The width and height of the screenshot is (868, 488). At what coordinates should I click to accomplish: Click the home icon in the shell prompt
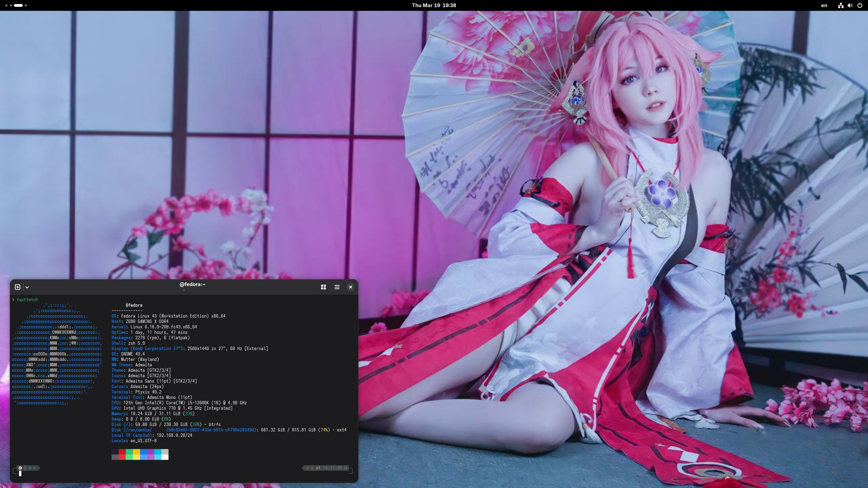pos(30,468)
